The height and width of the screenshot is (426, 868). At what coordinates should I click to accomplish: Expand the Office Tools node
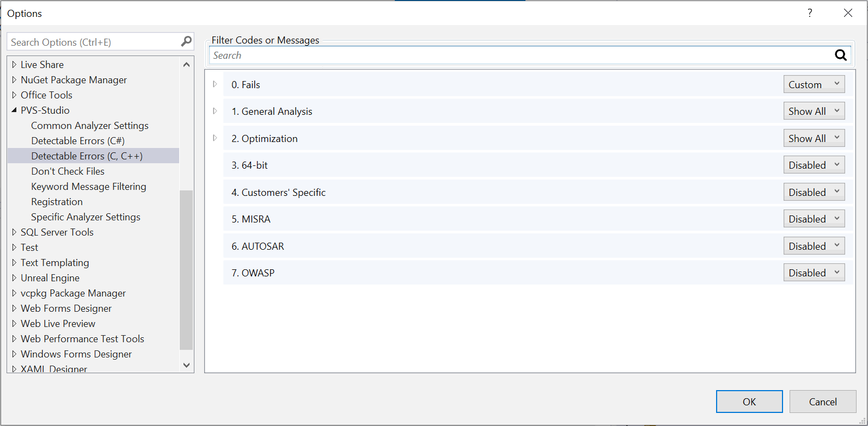click(14, 95)
